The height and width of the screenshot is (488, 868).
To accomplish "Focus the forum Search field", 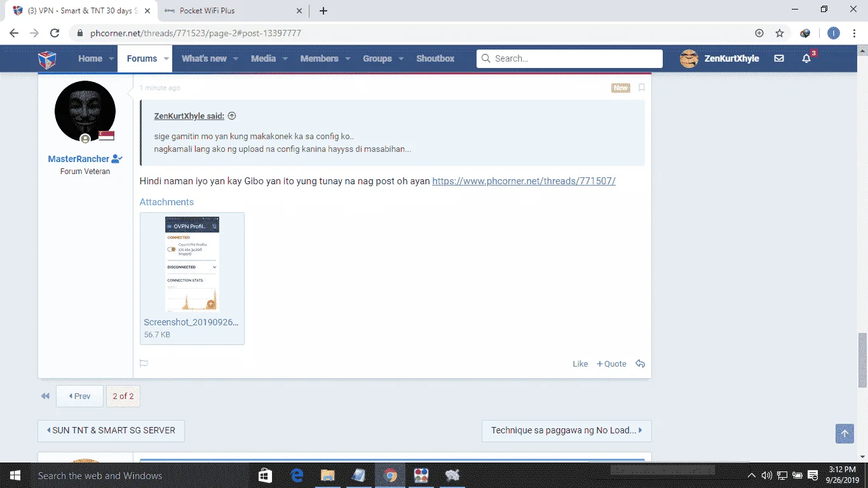I will click(x=569, y=58).
